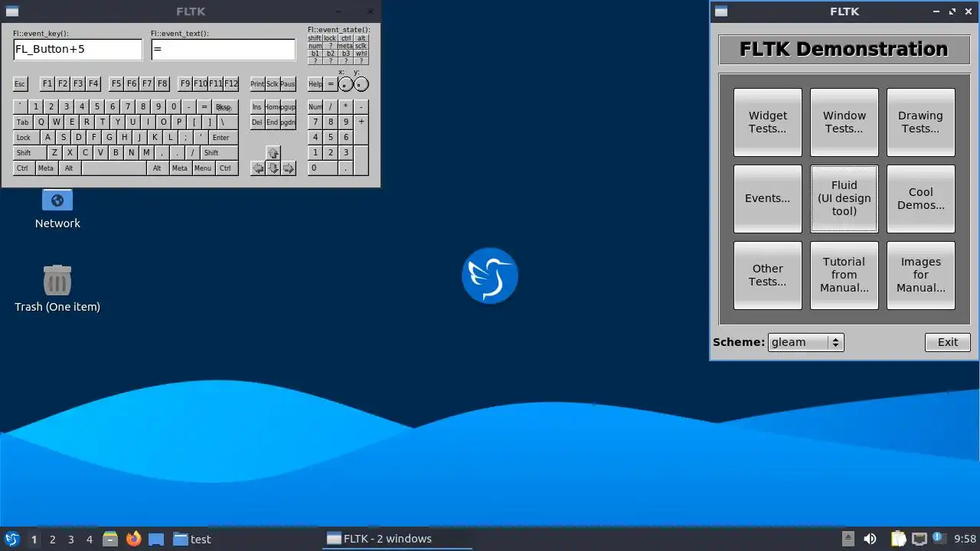Open the Events... menu button
The width and height of the screenshot is (980, 551).
pos(768,199)
